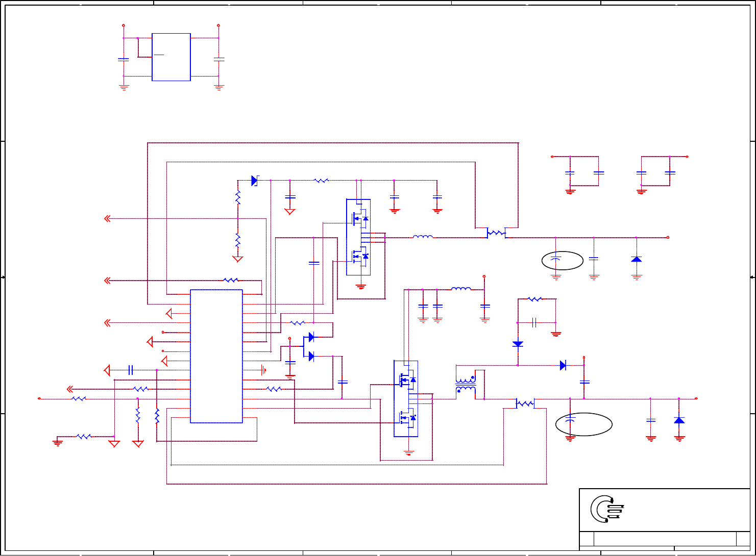Select the upper output inductor coil
The width and height of the screenshot is (756, 556).
click(x=423, y=237)
